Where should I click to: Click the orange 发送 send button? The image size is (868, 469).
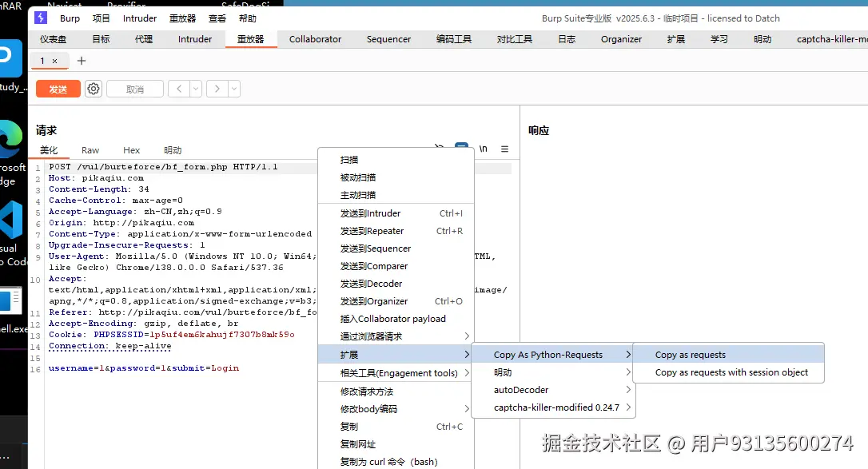pyautogui.click(x=58, y=89)
